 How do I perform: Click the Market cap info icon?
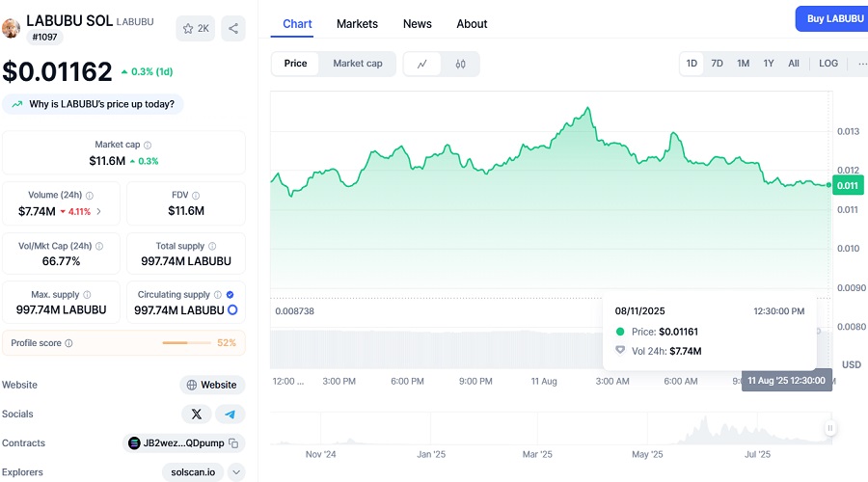point(148,145)
